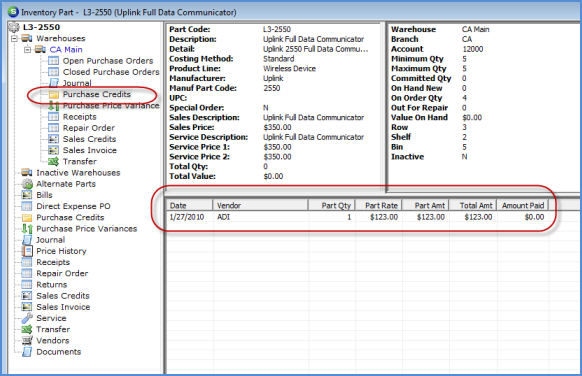Click the Warehouses truck icon
The image size is (582, 376).
(x=27, y=38)
